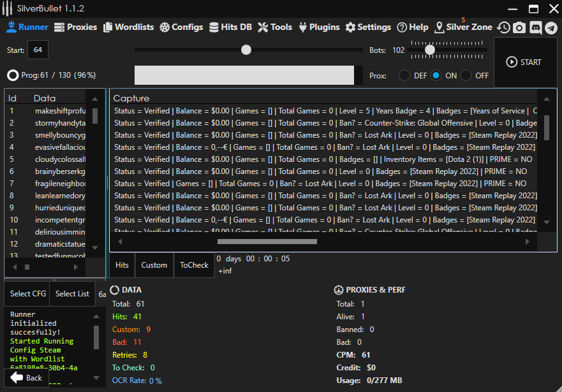
Task: Click the Back button
Action: coord(27,377)
